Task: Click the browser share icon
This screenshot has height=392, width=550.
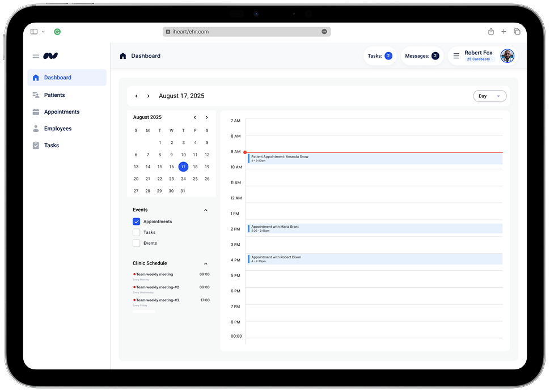Action: tap(491, 32)
